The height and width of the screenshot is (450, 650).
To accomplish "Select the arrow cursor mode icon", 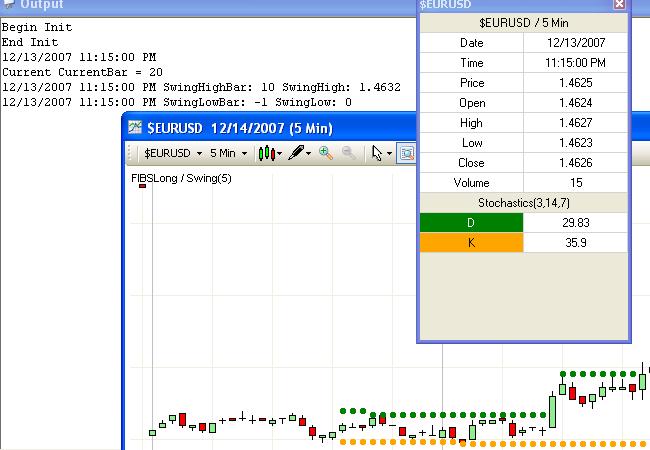I will pyautogui.click(x=376, y=153).
